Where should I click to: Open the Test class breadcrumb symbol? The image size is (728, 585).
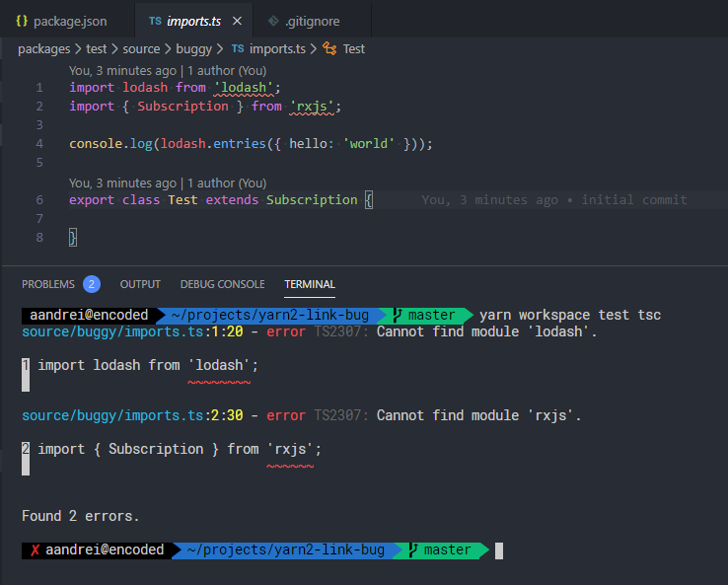pyautogui.click(x=354, y=48)
